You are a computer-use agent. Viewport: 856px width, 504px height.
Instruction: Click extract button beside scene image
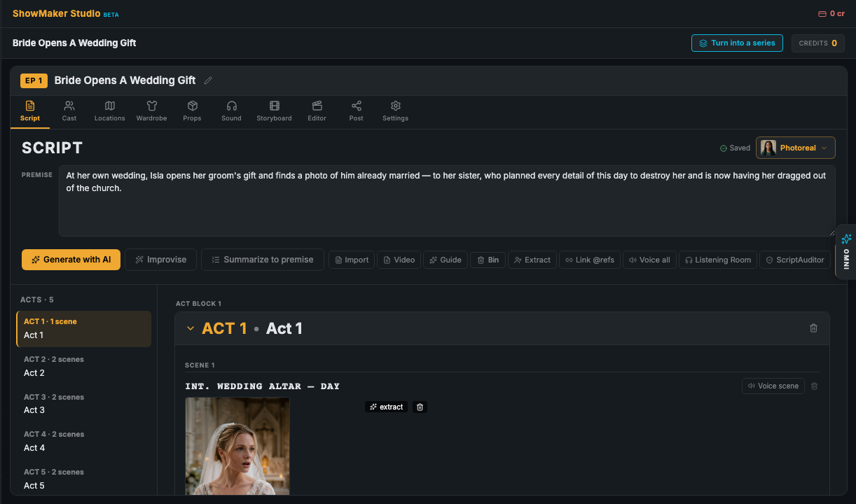click(387, 407)
